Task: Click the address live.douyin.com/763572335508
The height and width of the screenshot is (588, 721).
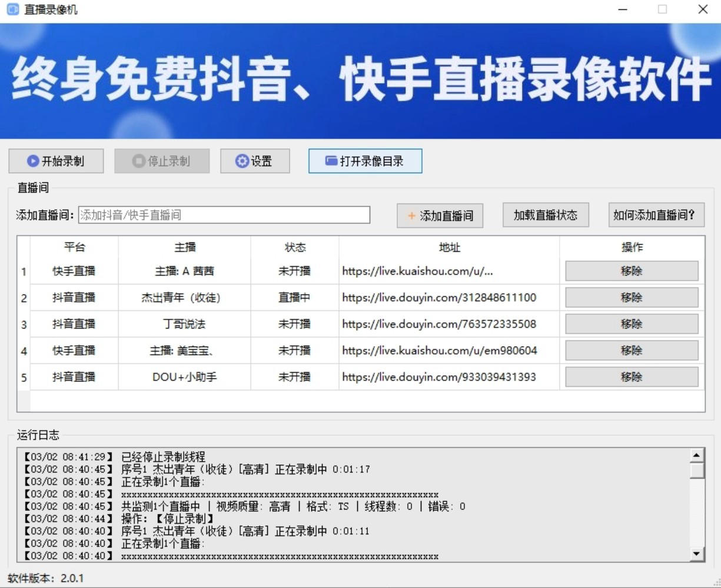Action: pyautogui.click(x=449, y=324)
